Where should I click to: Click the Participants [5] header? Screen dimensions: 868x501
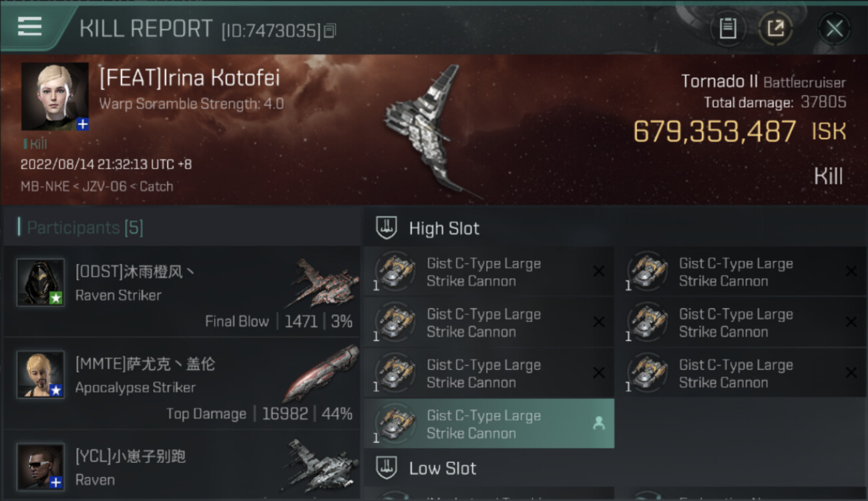pos(85,228)
